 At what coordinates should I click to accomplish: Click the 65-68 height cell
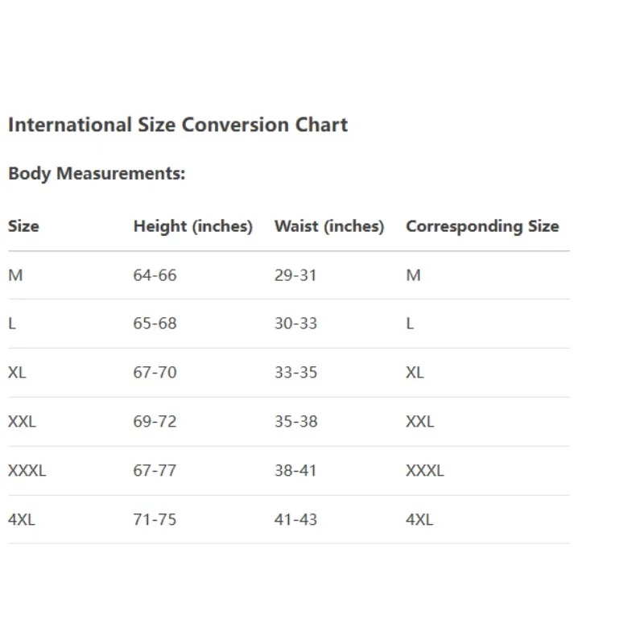pyautogui.click(x=155, y=324)
